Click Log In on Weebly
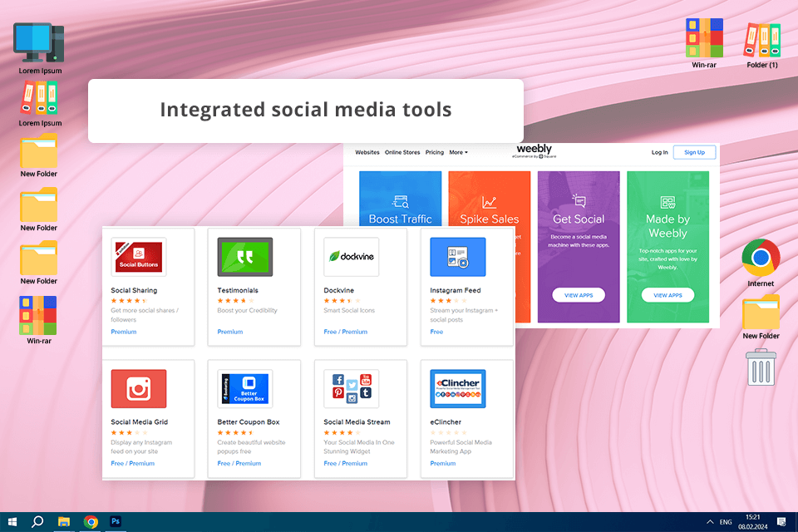The image size is (798, 532). coord(659,152)
